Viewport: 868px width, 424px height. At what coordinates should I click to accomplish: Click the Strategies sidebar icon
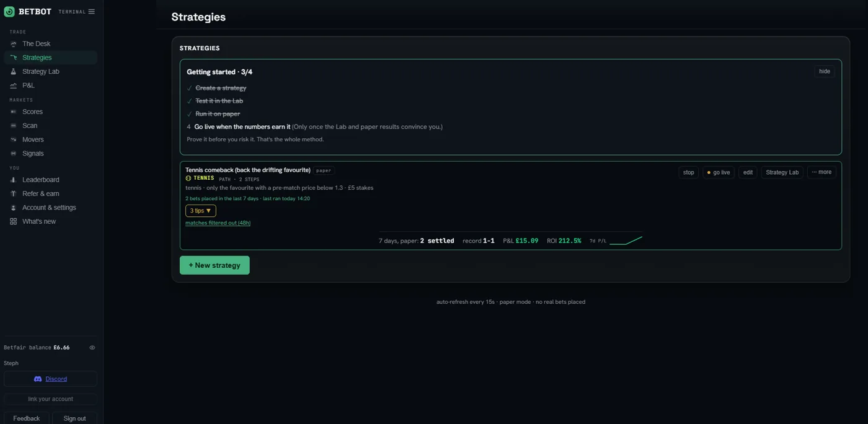pyautogui.click(x=13, y=58)
